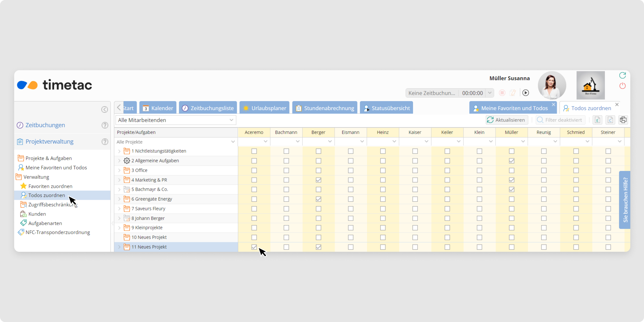
Task: Open help icon next to Zeitbuchungen
Action: (105, 125)
